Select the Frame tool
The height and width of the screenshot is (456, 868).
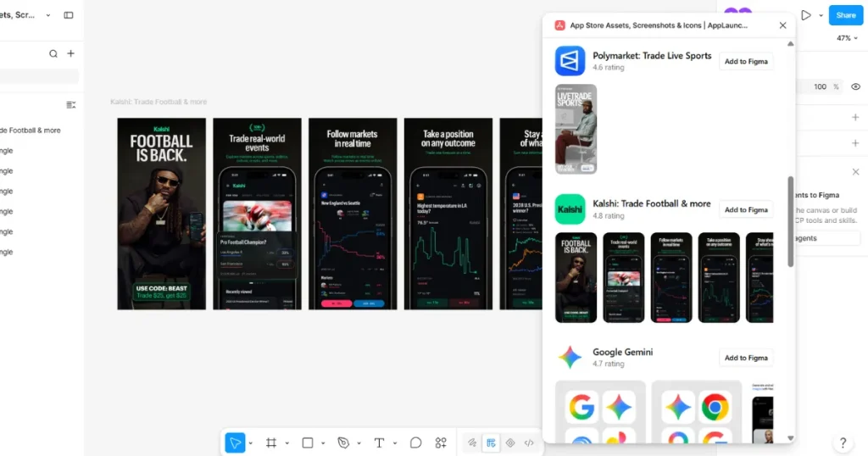click(x=271, y=442)
